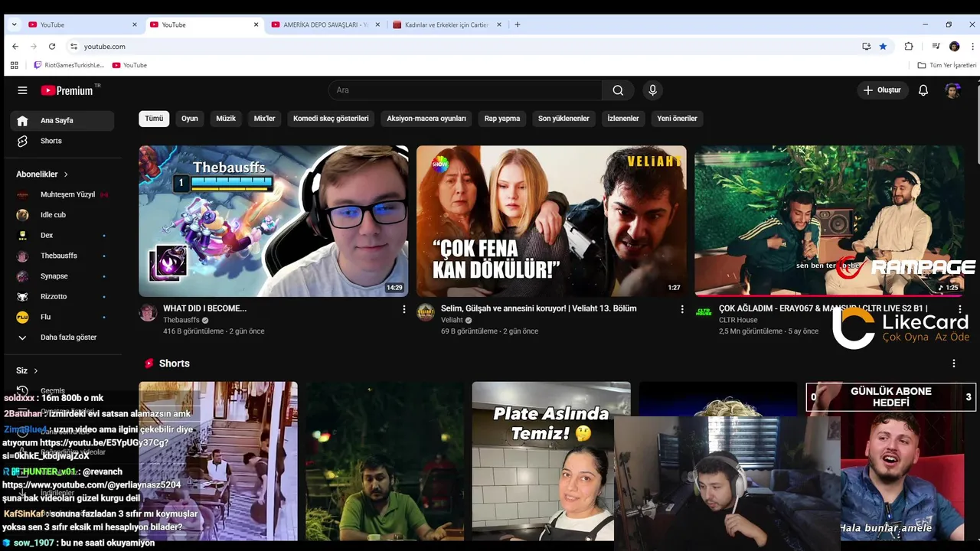980x551 pixels.
Task: Click the YouTube Premium logo
Action: coord(67,90)
